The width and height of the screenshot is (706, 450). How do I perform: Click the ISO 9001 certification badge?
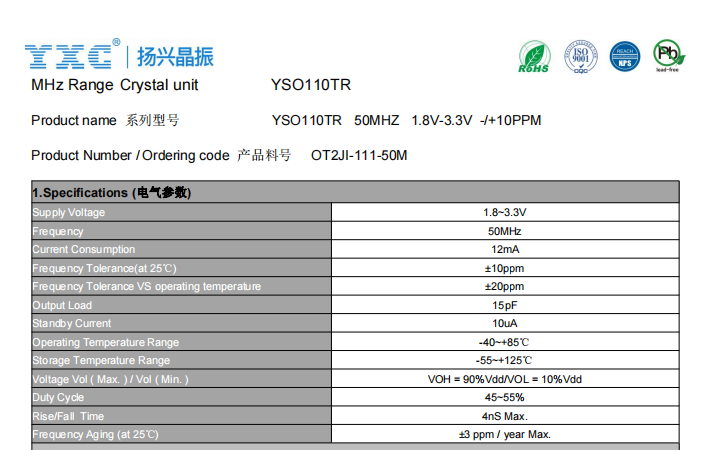[580, 55]
